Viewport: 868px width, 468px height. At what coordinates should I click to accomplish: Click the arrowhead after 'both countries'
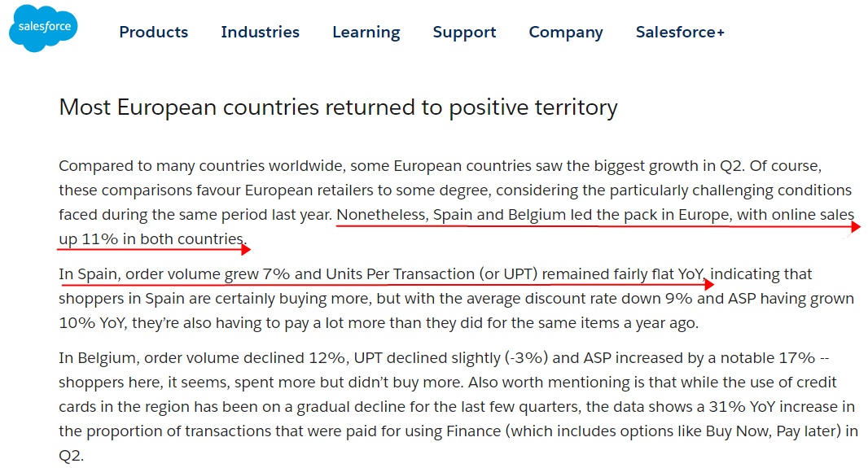pos(246,250)
